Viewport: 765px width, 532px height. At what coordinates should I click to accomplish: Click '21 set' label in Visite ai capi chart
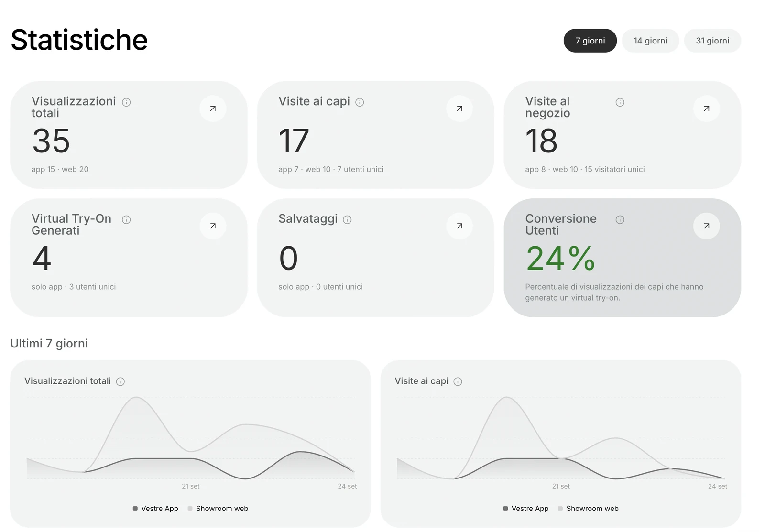coord(561,486)
